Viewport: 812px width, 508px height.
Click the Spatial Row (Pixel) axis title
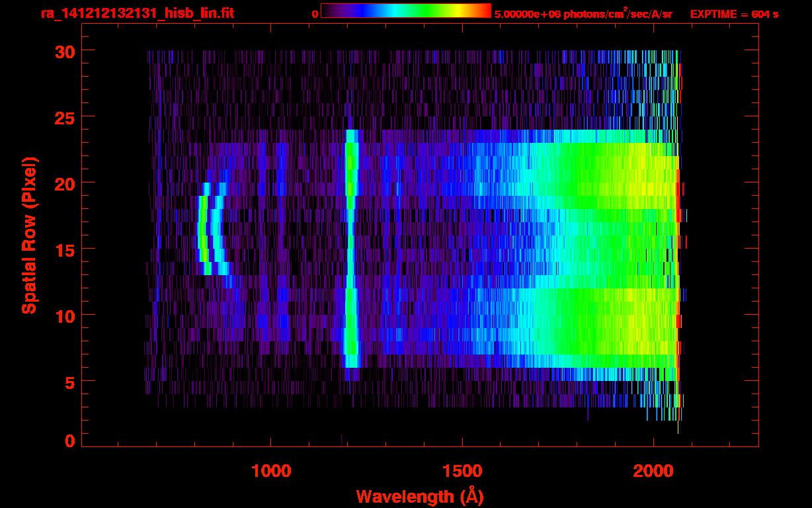pyautogui.click(x=29, y=235)
